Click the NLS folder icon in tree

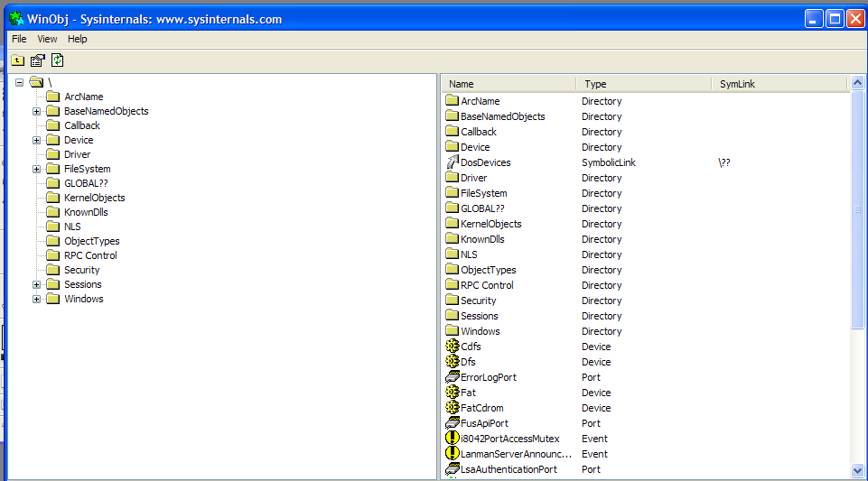[53, 227]
